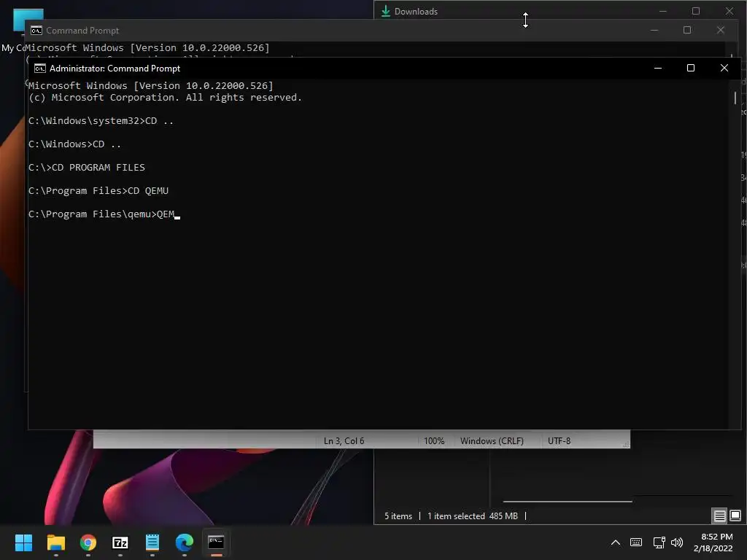Click the Notepad Windows (CRLF) status
Screen dimensions: 747x560
(492, 441)
